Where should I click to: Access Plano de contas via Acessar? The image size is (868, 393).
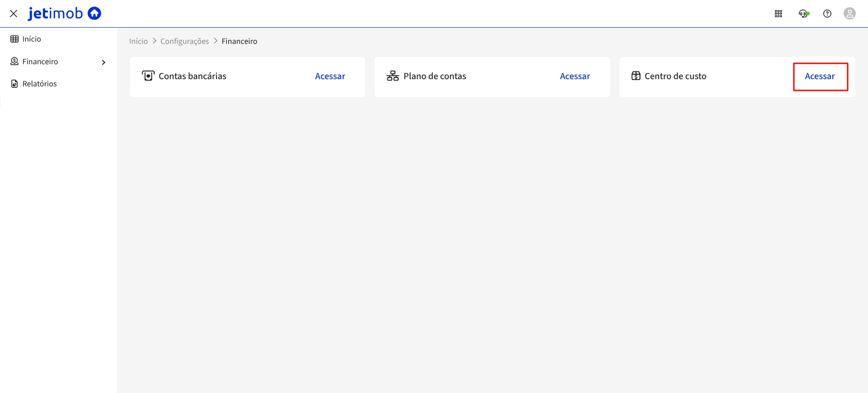click(x=575, y=76)
